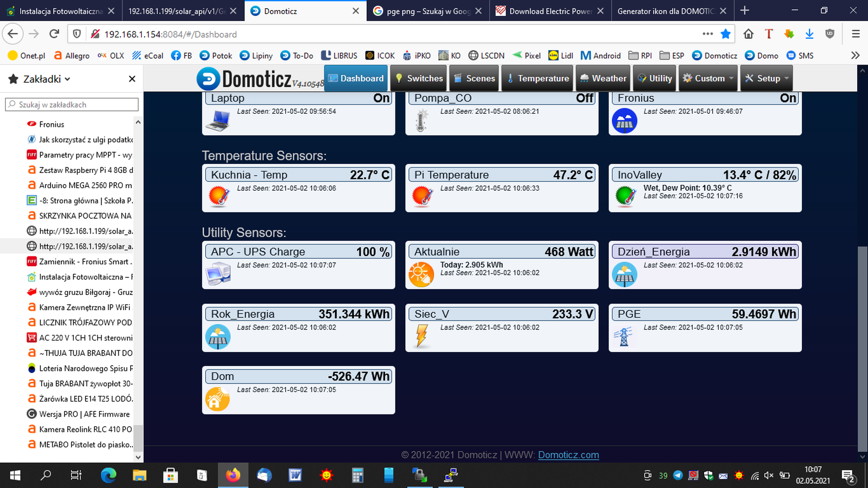Open the Allegro bookmark toolbar link
The image size is (868, 488).
(72, 56)
